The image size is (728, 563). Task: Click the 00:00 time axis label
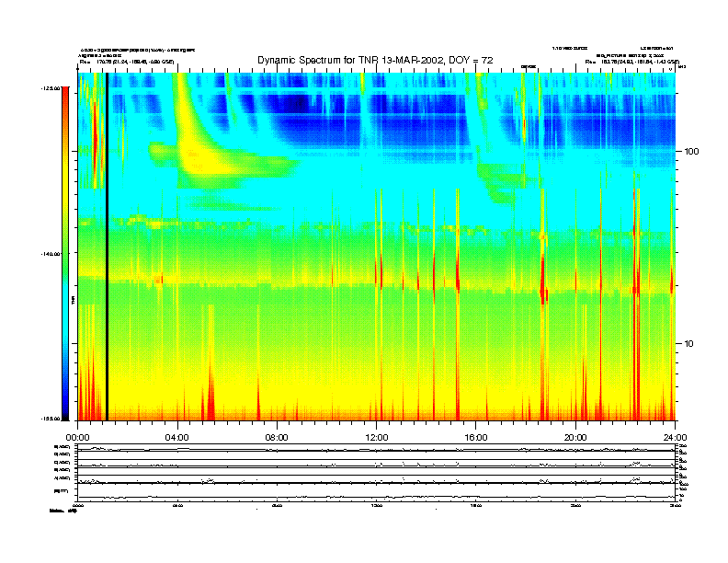(x=77, y=438)
